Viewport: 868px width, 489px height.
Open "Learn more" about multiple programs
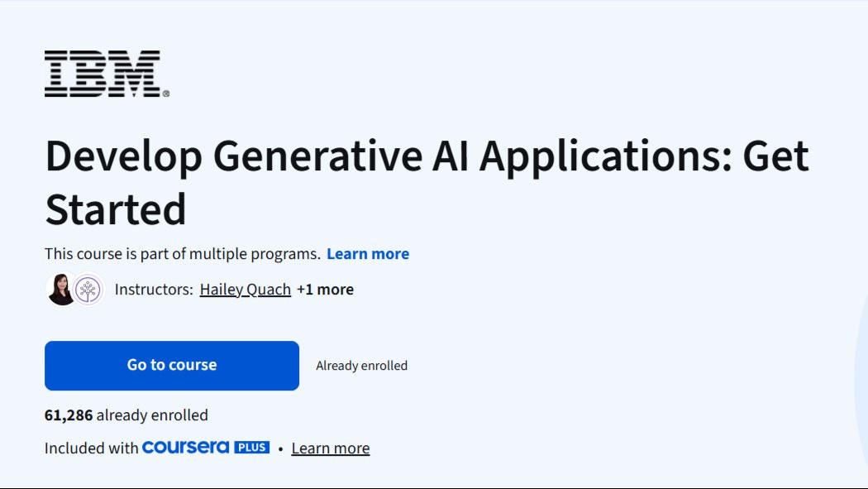tap(368, 253)
